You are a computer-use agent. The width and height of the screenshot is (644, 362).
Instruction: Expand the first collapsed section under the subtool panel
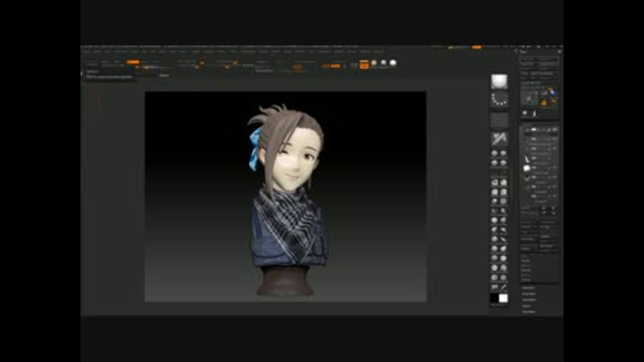530,288
